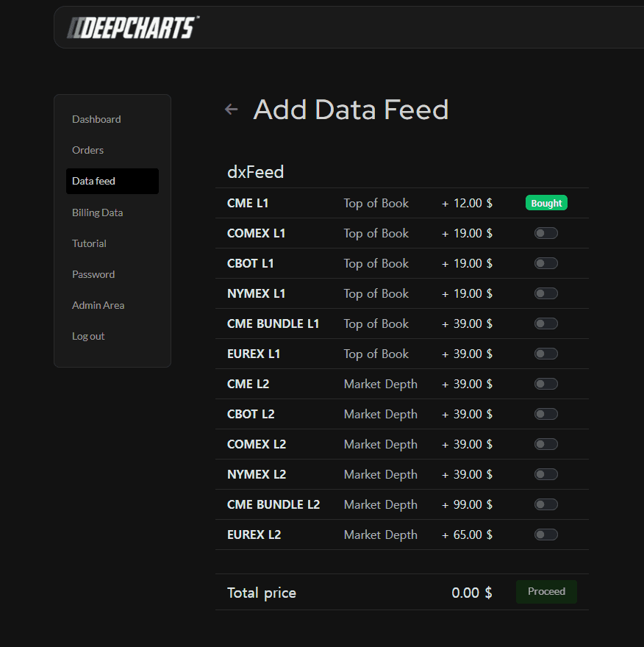Toggle the CBOT L2 switch

545,414
